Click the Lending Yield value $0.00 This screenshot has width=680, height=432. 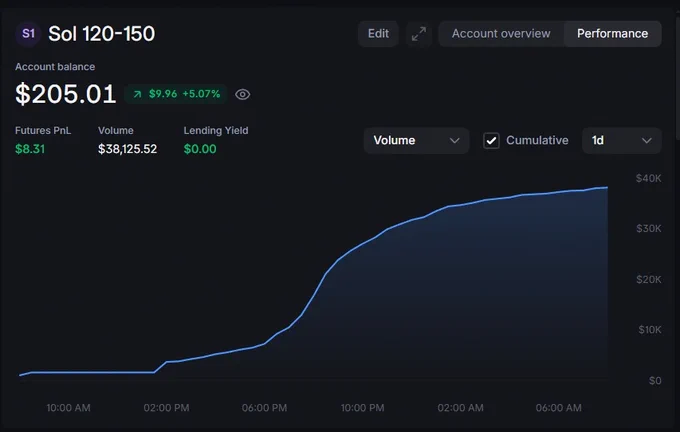[200, 149]
